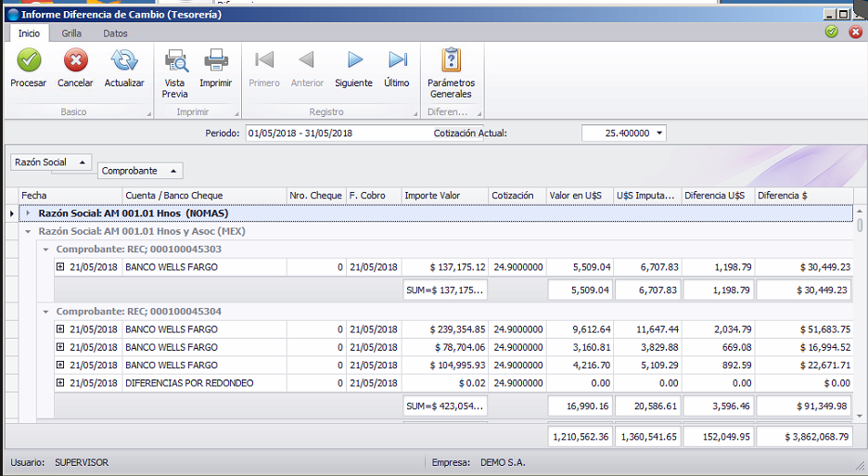Viewport: 868px width, 476px height.
Task: Click the Comprobante grouping sort arrow
Action: tap(173, 172)
